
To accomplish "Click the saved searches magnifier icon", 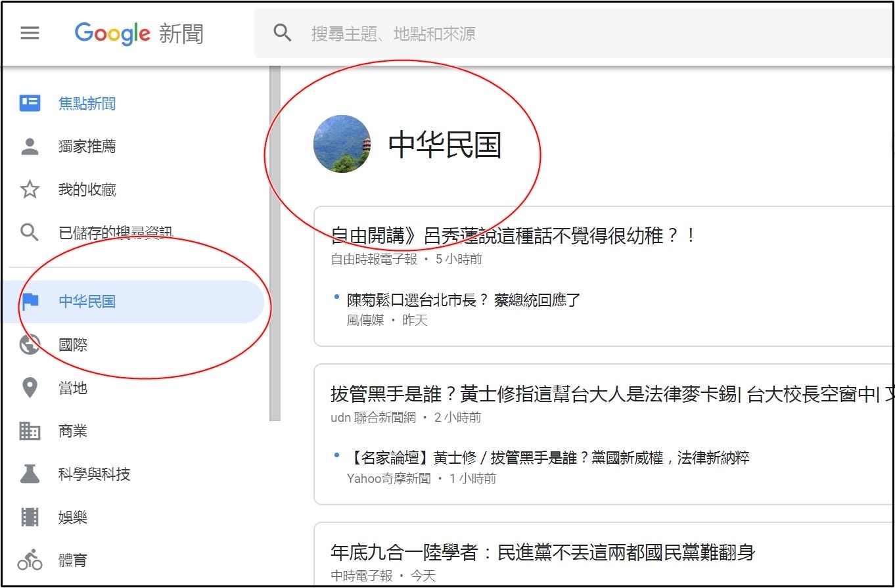I will point(30,232).
